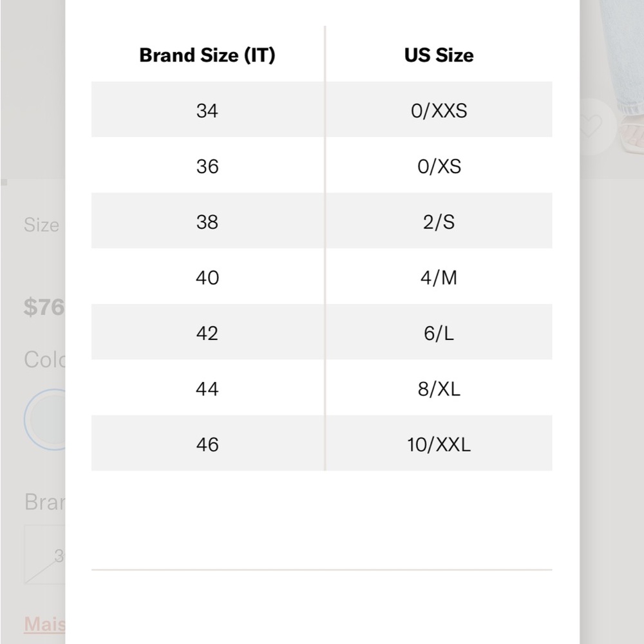Click the 10/XXL US size cell

(439, 444)
